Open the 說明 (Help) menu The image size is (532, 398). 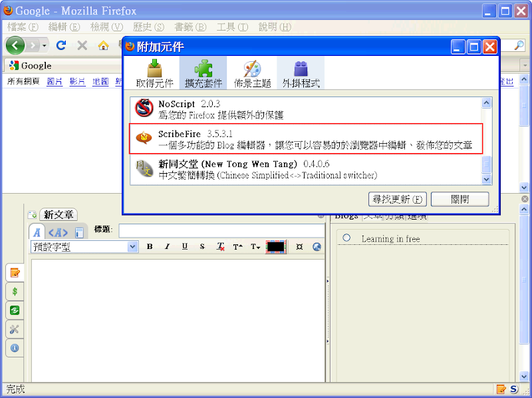[275, 27]
